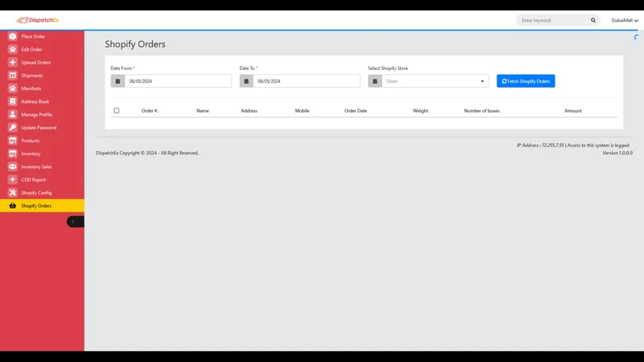This screenshot has height=362, width=644.
Task: Click the Shipments sidebar icon
Action: (13, 76)
